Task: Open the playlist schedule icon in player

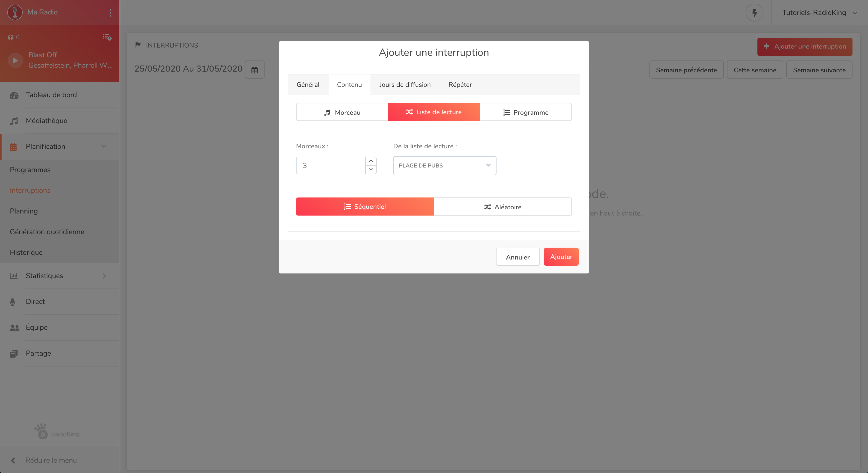Action: (107, 37)
